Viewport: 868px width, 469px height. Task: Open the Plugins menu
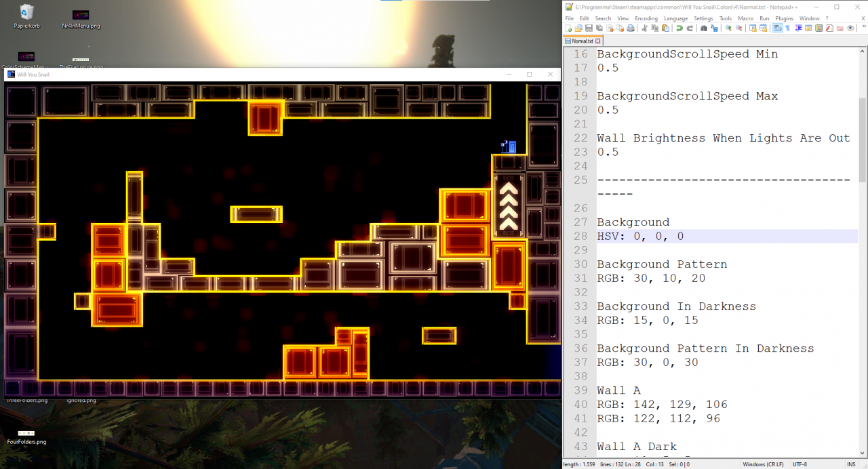coord(784,18)
